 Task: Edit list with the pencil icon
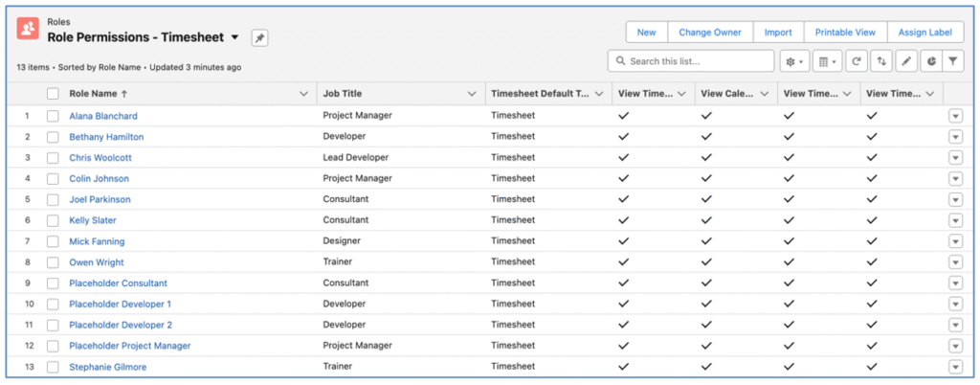tap(906, 61)
